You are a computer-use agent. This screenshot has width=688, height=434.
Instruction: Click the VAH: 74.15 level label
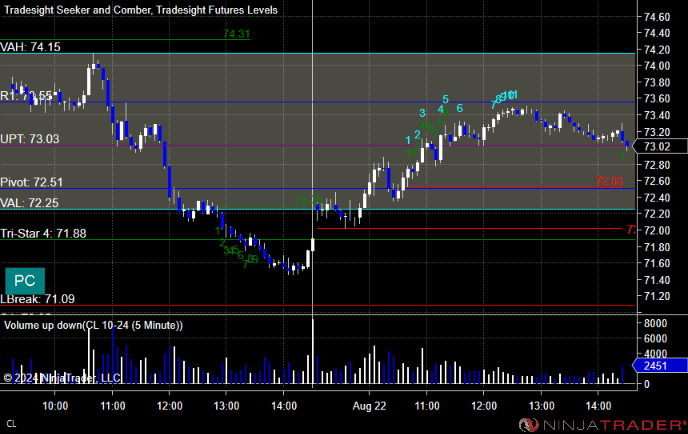pos(30,47)
